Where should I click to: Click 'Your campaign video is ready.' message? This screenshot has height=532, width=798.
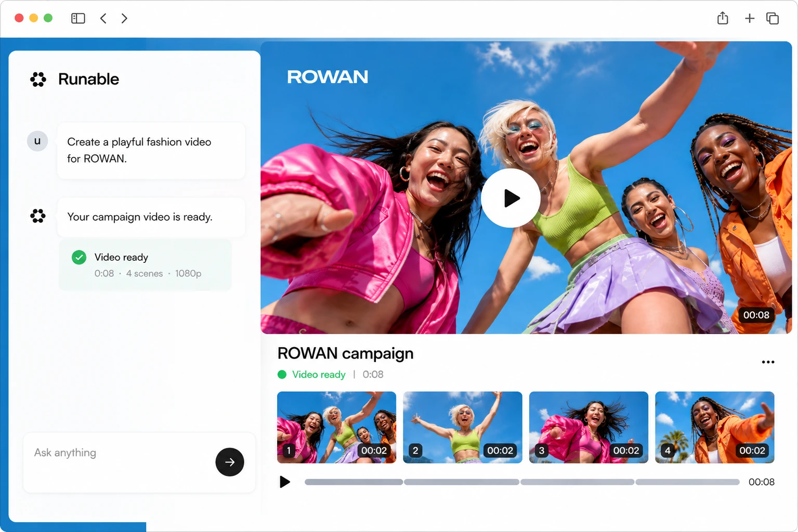coord(151,217)
